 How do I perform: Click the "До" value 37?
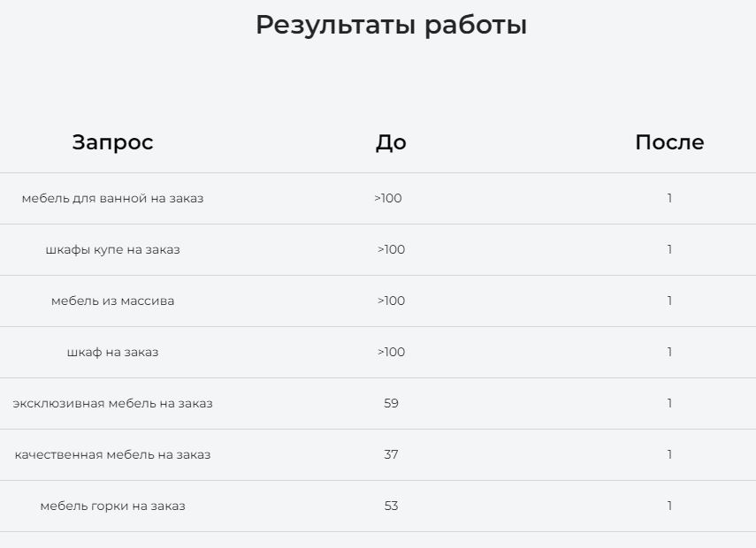[x=391, y=454]
